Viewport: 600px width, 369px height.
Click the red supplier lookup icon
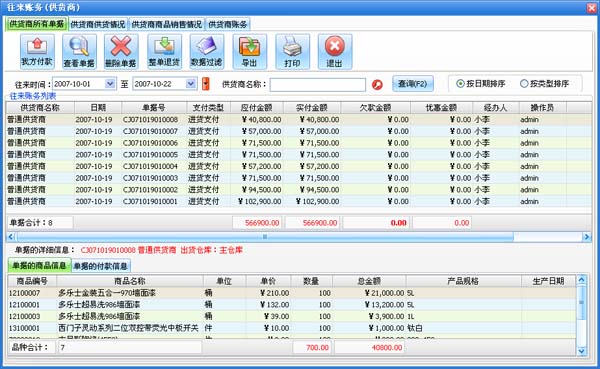[377, 85]
